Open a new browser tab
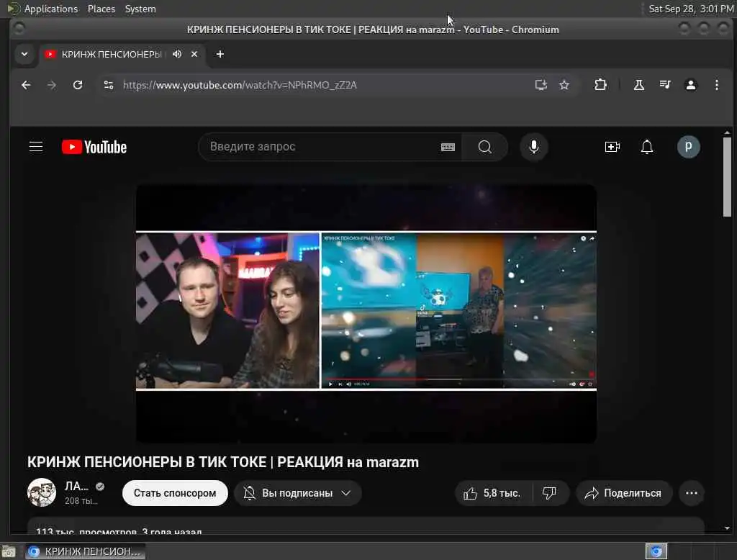Viewport: 737px width, 560px height. tap(220, 54)
